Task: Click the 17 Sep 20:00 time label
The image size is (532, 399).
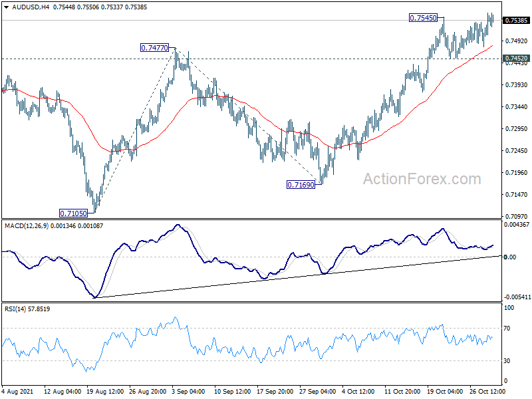Action: 275,392
